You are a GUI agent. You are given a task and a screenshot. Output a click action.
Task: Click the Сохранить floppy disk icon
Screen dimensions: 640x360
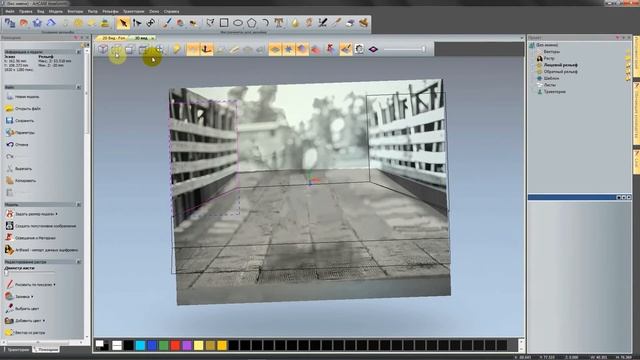click(9, 120)
